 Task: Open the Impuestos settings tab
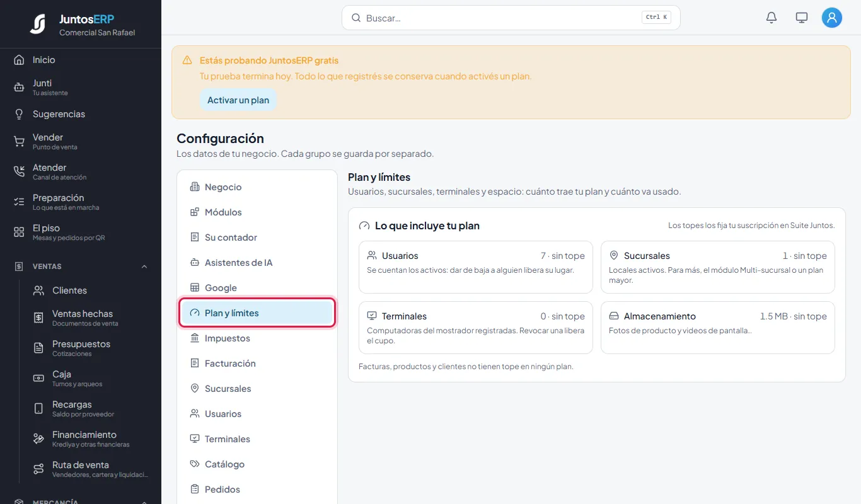[x=257, y=338]
